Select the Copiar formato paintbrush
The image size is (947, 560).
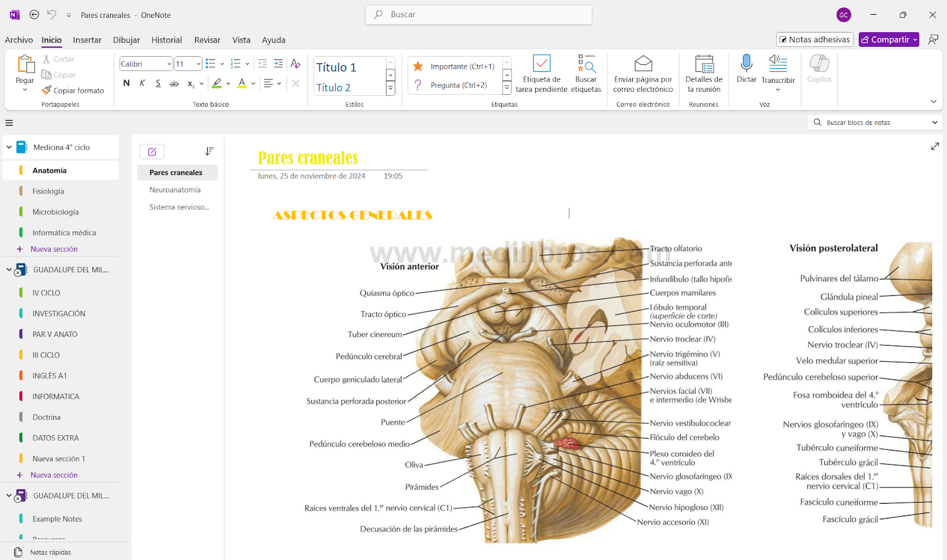click(47, 90)
